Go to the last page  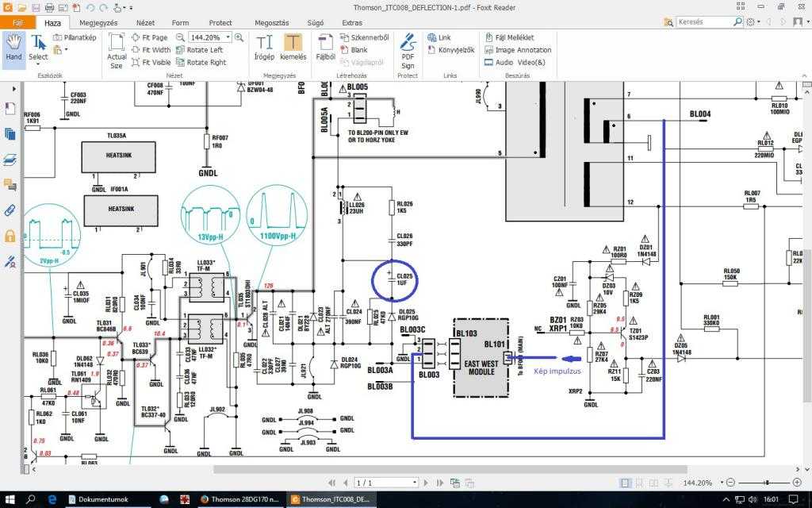(440, 483)
